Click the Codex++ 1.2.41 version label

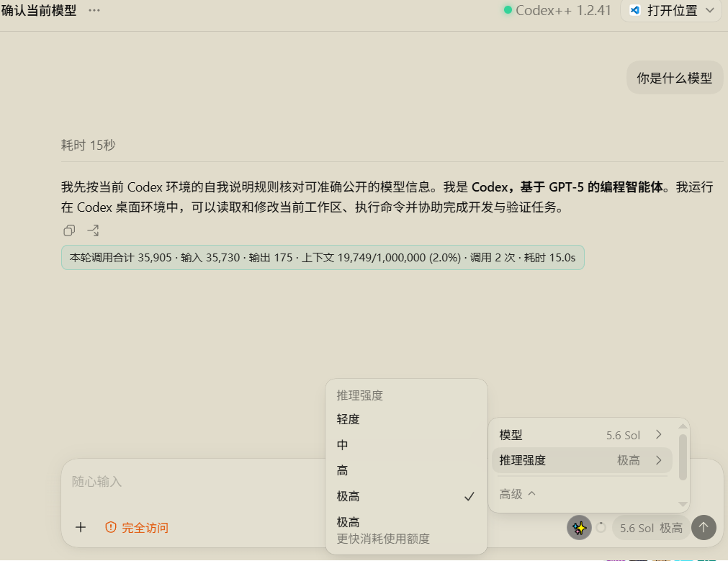[x=563, y=10]
